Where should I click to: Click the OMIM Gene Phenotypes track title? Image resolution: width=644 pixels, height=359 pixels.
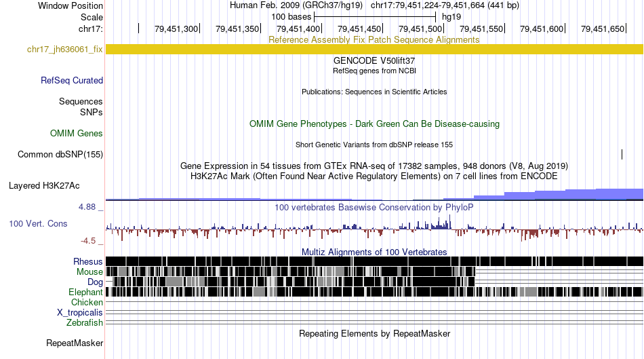[x=374, y=124]
